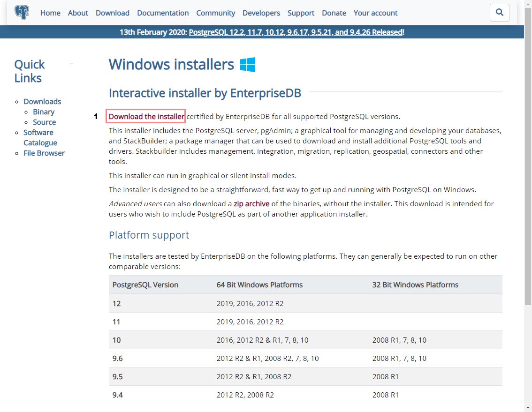Open the Binary quick link
The image size is (532, 412).
pos(44,112)
